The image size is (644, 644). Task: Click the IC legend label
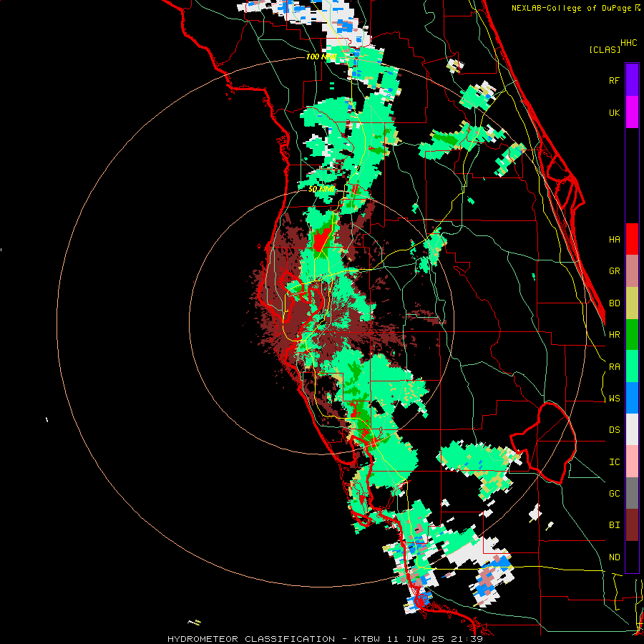[615, 462]
